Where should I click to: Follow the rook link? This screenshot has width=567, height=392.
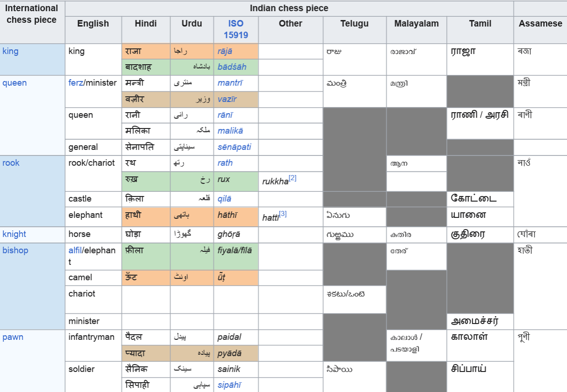pos(11,163)
